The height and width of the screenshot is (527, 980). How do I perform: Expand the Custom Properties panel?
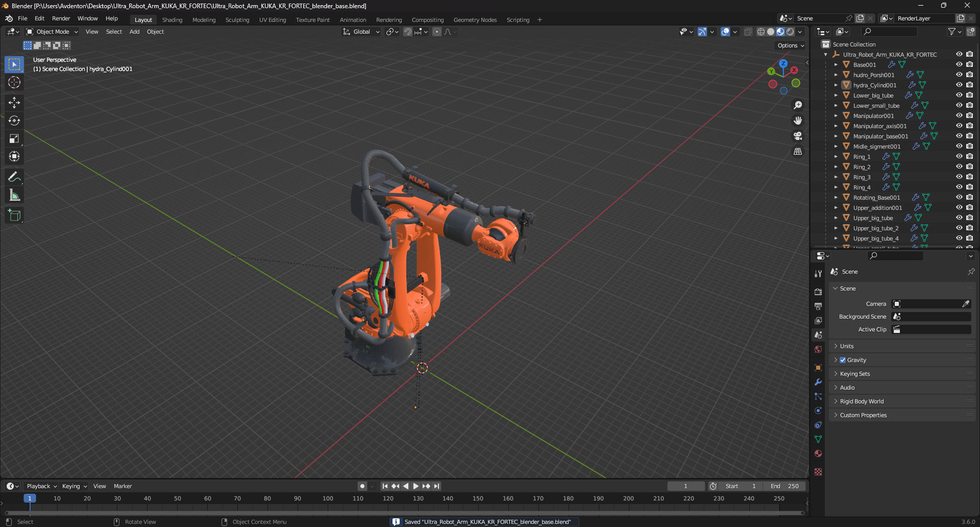click(x=902, y=415)
